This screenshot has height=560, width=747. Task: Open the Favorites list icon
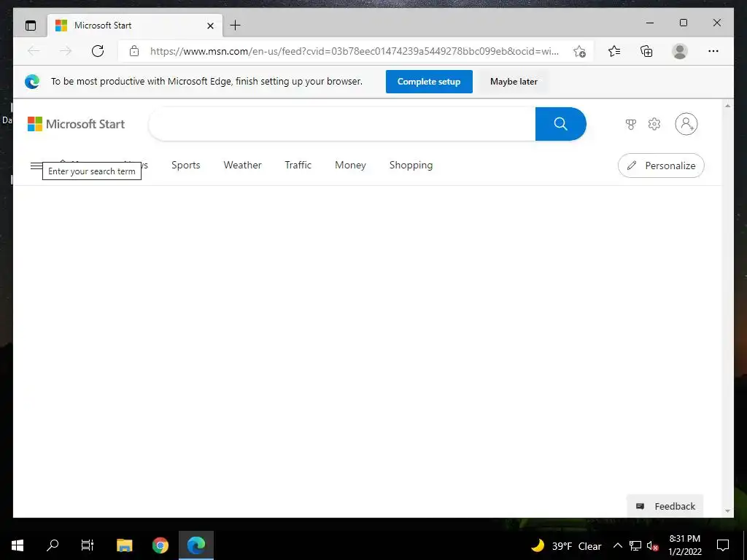click(614, 51)
